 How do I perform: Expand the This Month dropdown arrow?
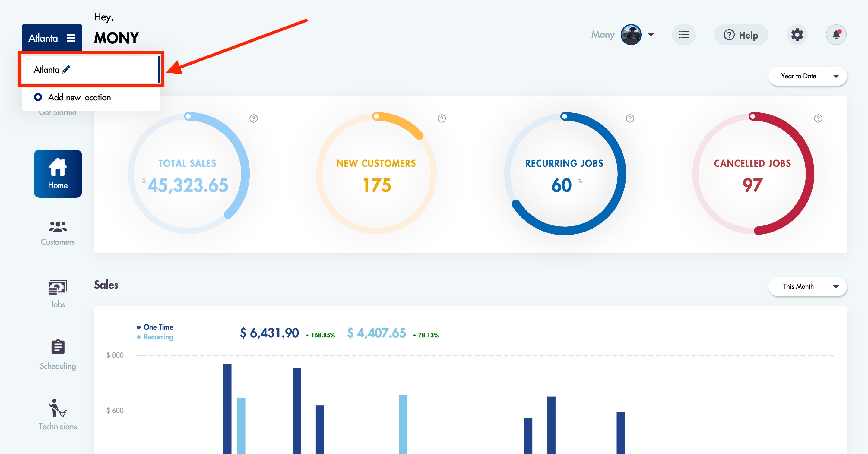pyautogui.click(x=836, y=287)
